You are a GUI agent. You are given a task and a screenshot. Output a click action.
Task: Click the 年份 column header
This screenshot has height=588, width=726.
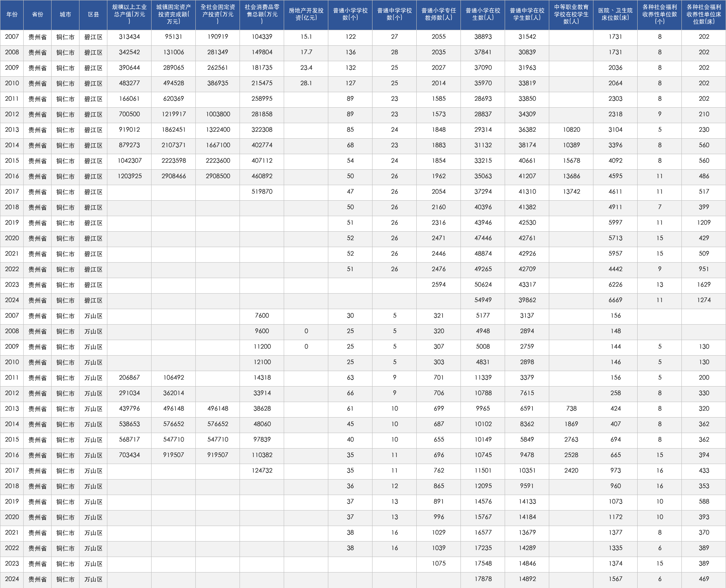[x=12, y=15]
